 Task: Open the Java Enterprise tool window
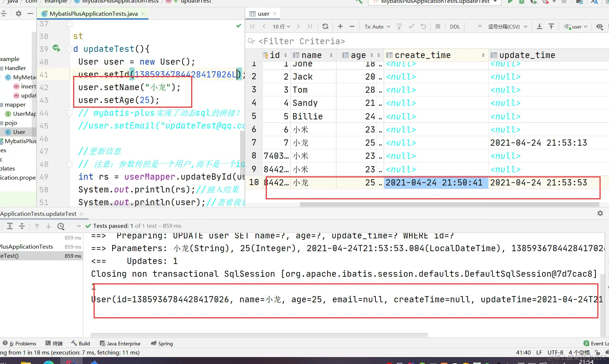[x=120, y=344]
